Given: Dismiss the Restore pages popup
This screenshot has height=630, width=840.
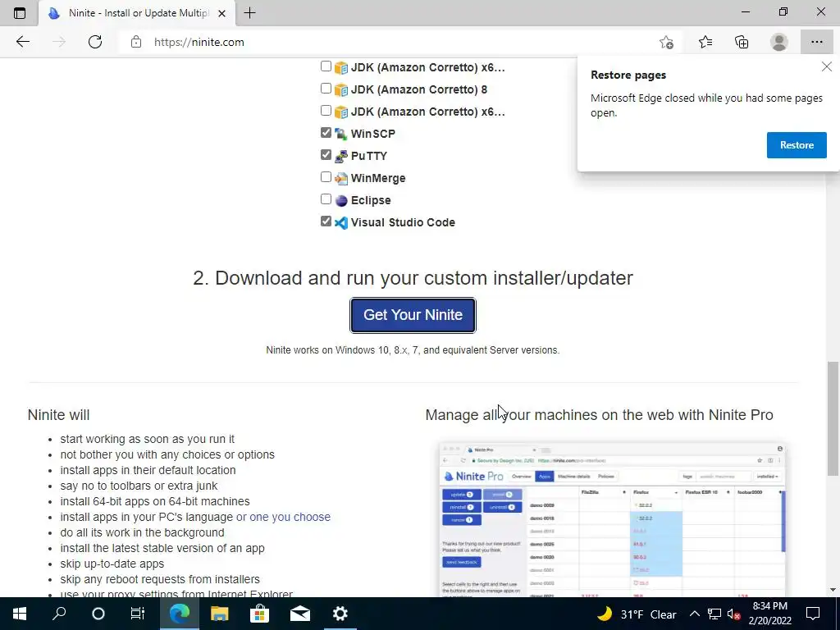Looking at the screenshot, I should coord(827,67).
